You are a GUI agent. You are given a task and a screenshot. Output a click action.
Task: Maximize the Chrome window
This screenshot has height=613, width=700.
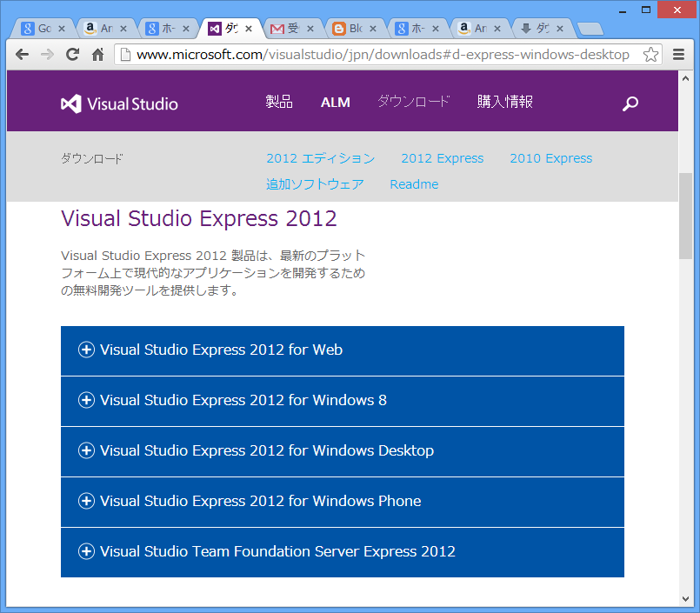tap(646, 10)
